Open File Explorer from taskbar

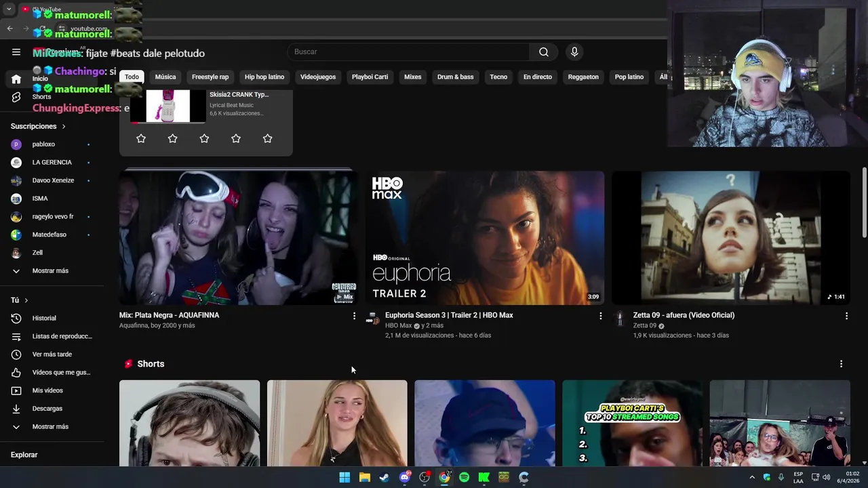pyautogui.click(x=365, y=477)
